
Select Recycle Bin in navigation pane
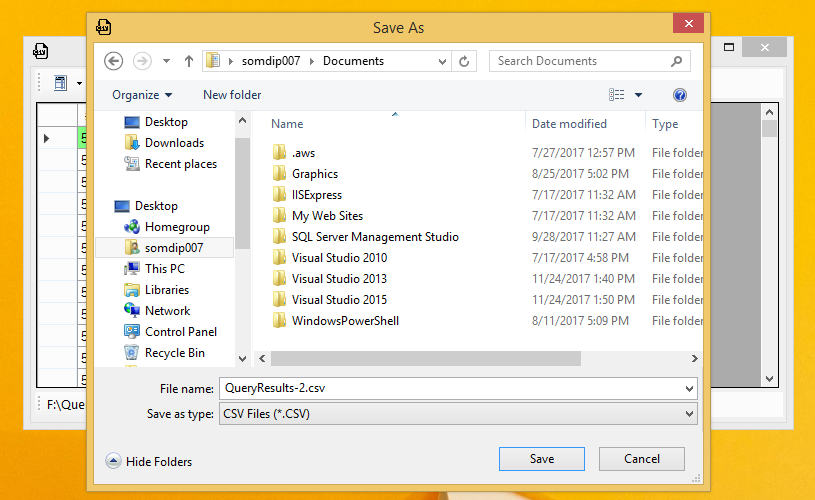coord(164,352)
